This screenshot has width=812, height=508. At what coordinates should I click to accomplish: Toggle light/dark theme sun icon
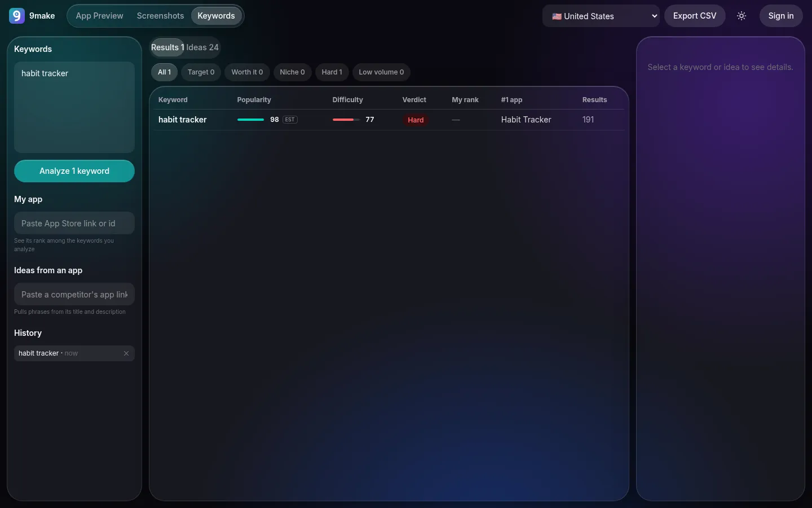pyautogui.click(x=742, y=16)
